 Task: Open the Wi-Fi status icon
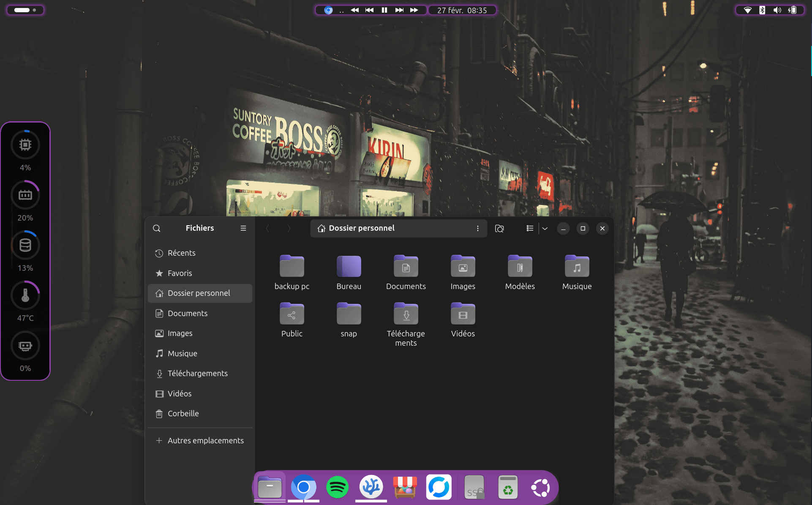pyautogui.click(x=747, y=10)
